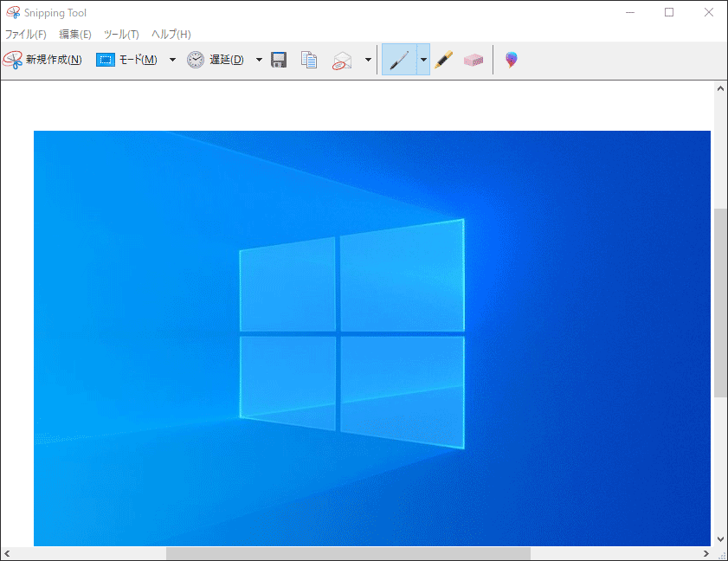Send snip via the envelope icon
The height and width of the screenshot is (561, 728).
(342, 61)
